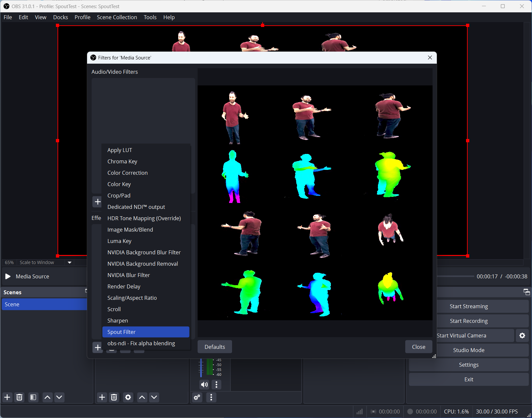Add a new scene with plus icon
The width and height of the screenshot is (532, 418).
pyautogui.click(x=7, y=397)
